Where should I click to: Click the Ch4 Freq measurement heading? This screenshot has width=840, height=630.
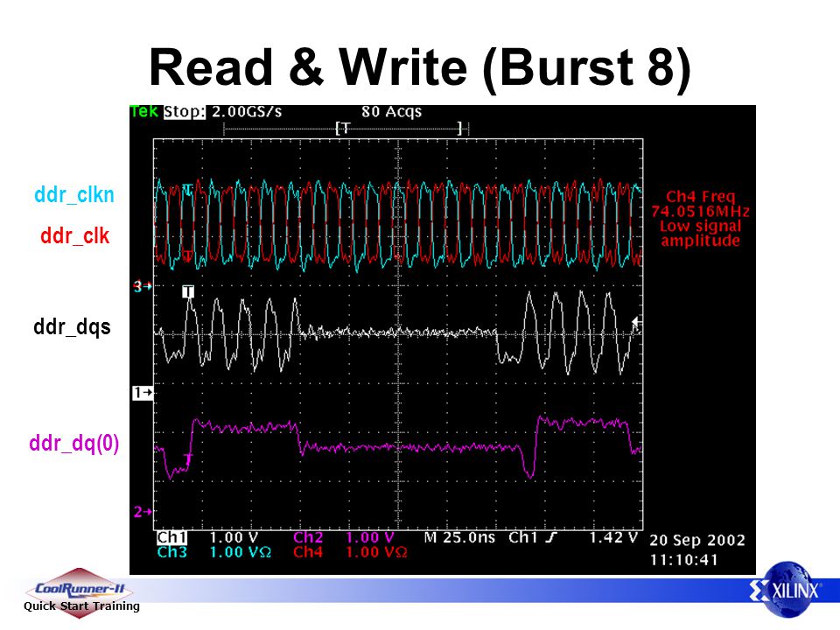coord(700,197)
